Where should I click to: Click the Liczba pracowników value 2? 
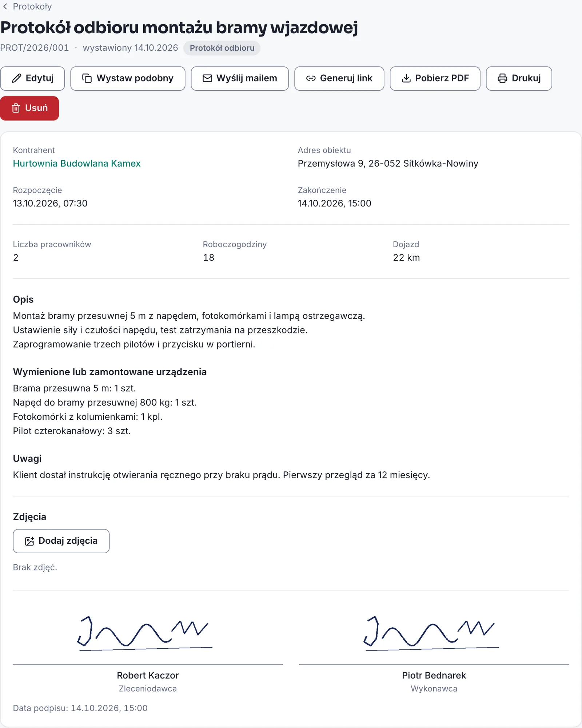[16, 258]
